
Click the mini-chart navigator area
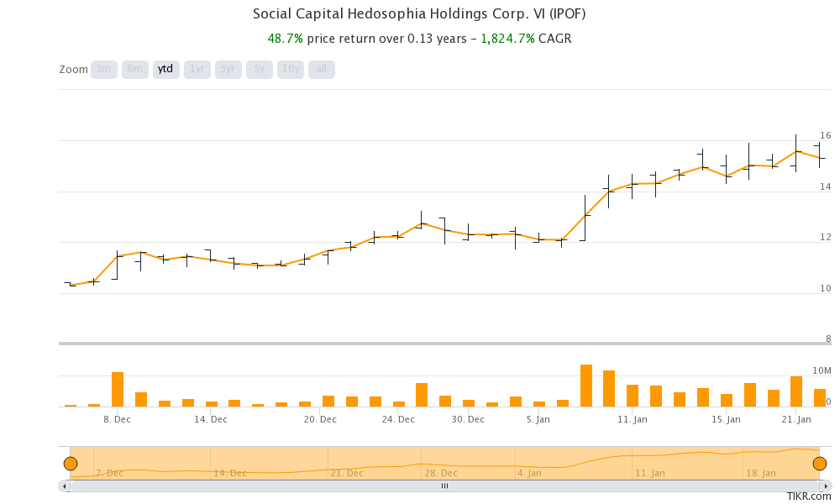coord(445,461)
